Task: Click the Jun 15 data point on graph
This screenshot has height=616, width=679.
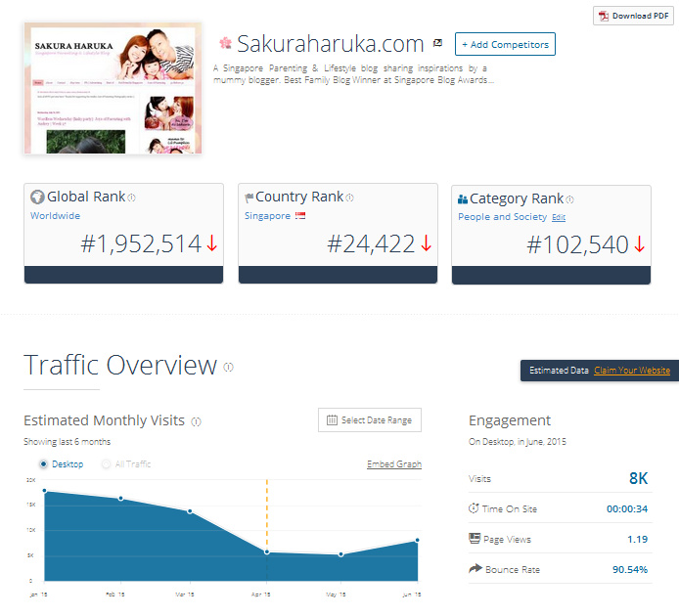Action: point(418,540)
